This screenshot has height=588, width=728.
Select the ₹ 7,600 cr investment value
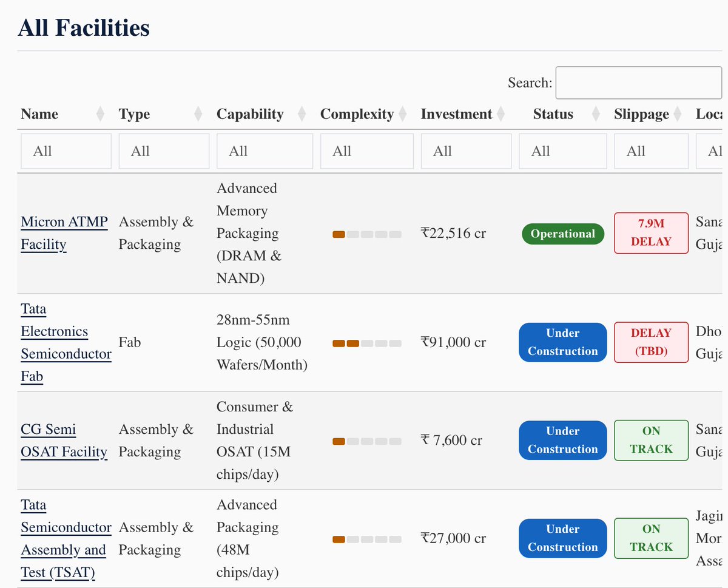pos(451,441)
